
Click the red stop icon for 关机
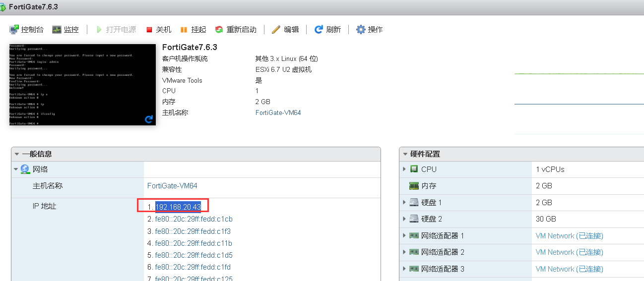[149, 30]
